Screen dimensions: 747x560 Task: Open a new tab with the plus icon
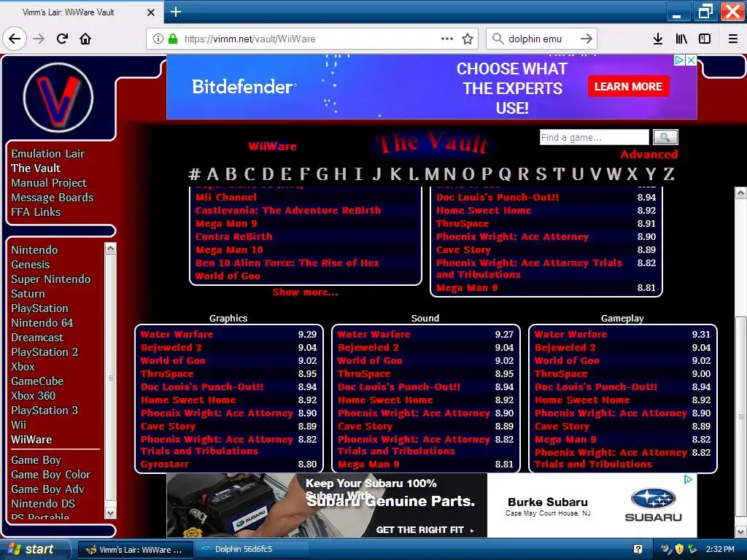tap(176, 12)
